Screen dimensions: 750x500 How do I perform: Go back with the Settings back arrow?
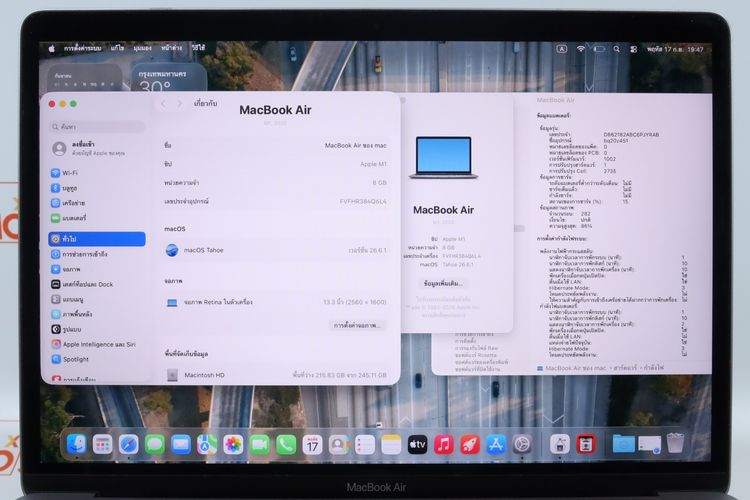click(163, 103)
